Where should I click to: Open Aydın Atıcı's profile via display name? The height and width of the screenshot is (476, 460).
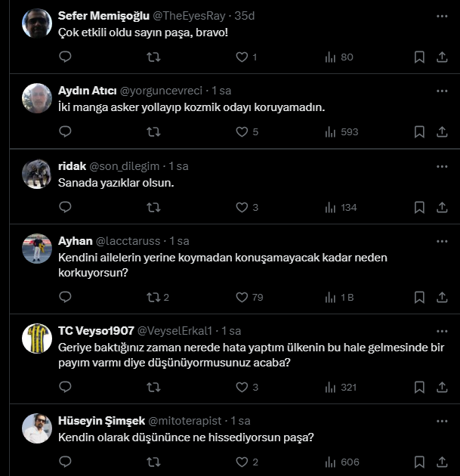coord(88,91)
